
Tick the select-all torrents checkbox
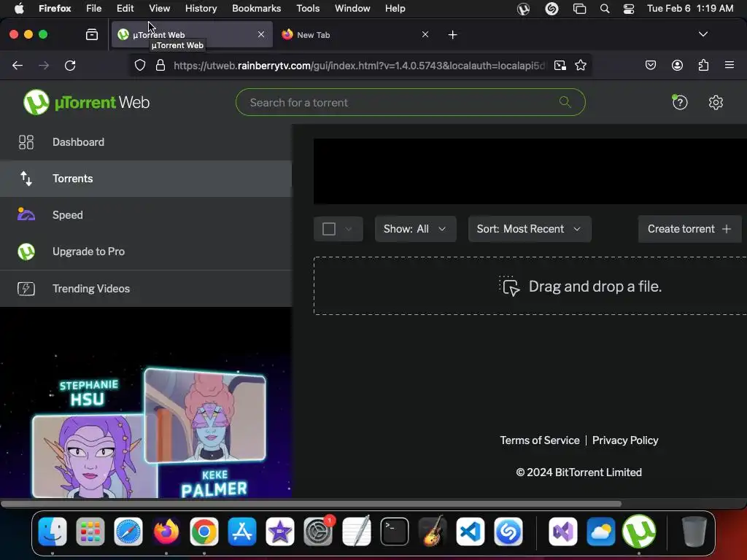[329, 229]
